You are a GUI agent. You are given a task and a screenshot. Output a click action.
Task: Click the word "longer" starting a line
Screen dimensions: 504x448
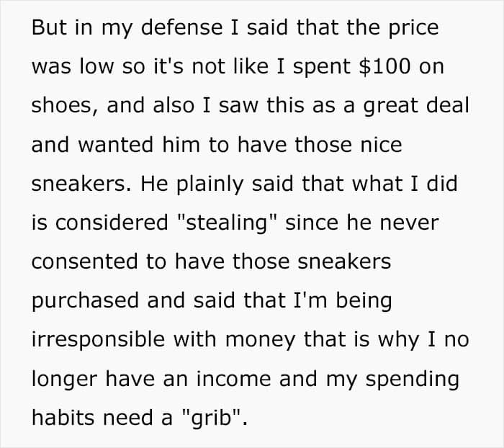(64, 380)
